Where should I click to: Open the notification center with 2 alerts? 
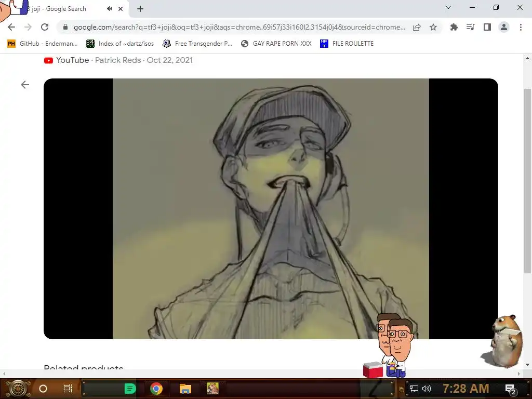[510, 390]
